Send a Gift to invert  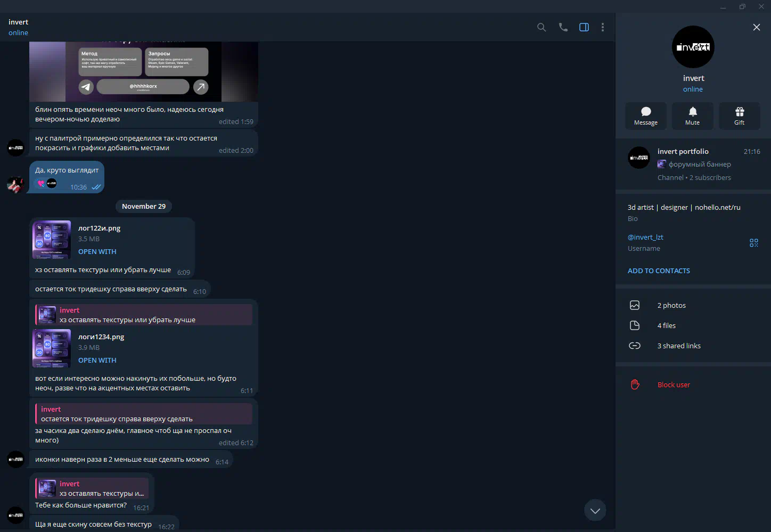pos(739,116)
